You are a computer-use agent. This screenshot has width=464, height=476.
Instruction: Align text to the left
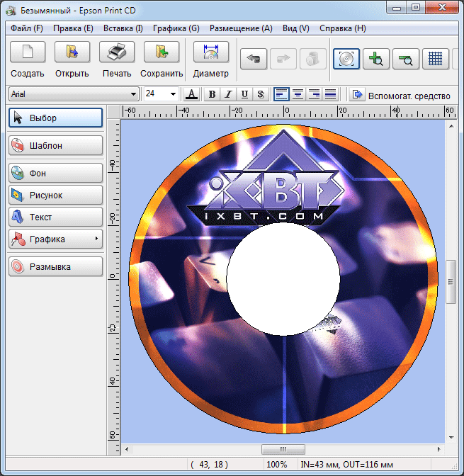(x=281, y=94)
